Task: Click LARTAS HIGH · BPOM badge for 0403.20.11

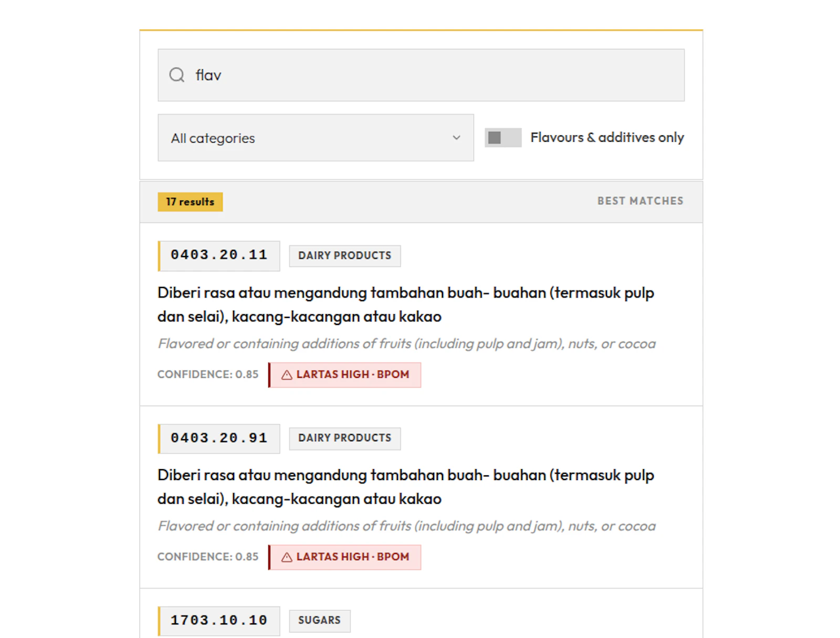Action: coord(345,375)
